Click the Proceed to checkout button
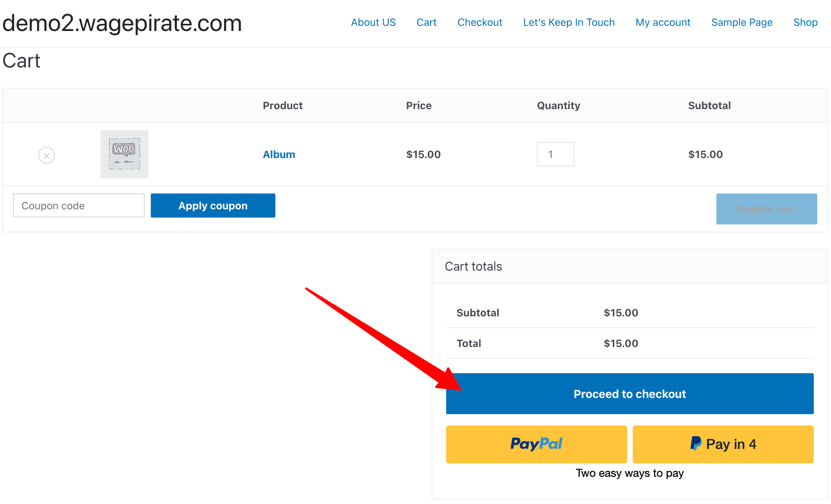The height and width of the screenshot is (504, 831). click(x=630, y=393)
